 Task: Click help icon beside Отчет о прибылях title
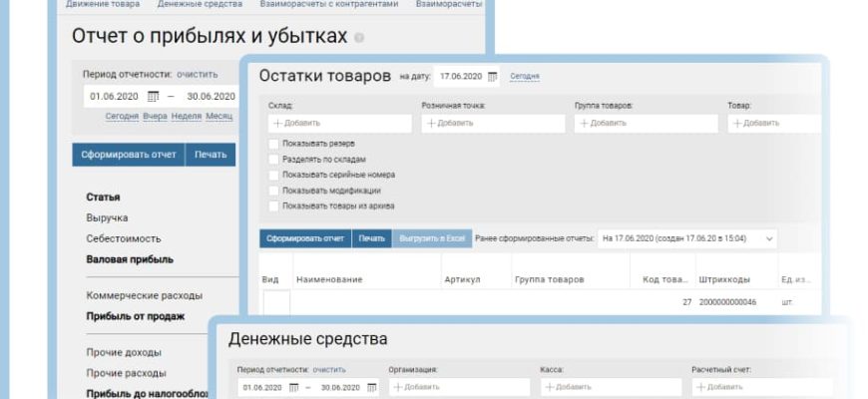click(359, 38)
